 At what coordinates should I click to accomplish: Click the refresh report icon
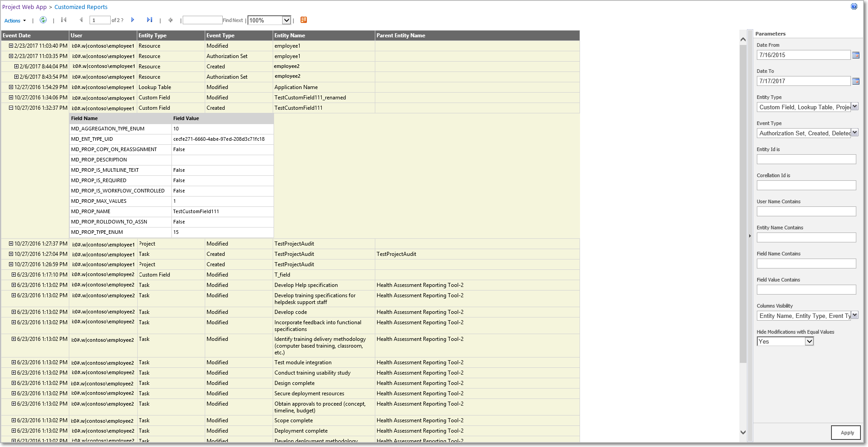click(x=43, y=20)
